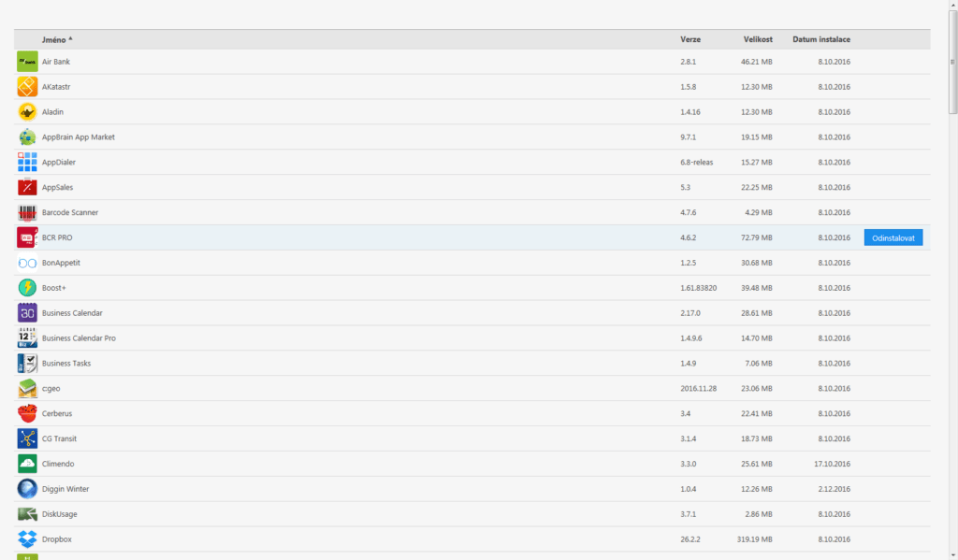Click the Air Bank app icon
The width and height of the screenshot is (958, 560).
tap(27, 62)
